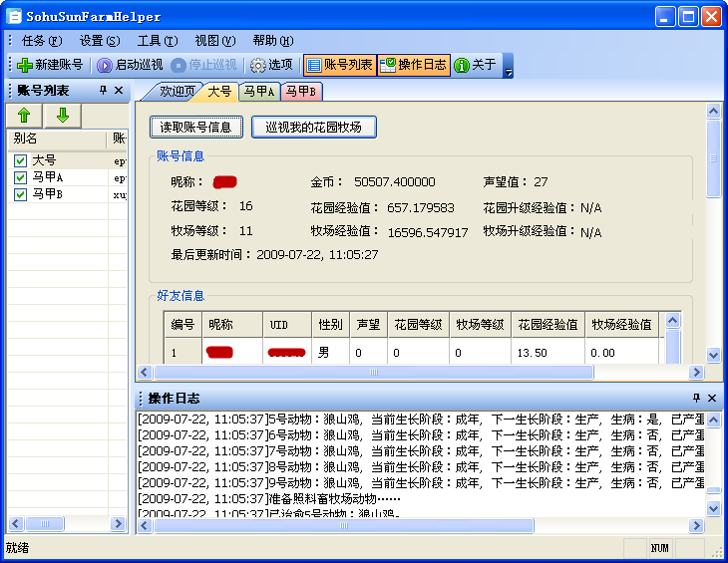Click main page horizontal scrollbar thumb
728x563 pixels.
tap(374, 372)
